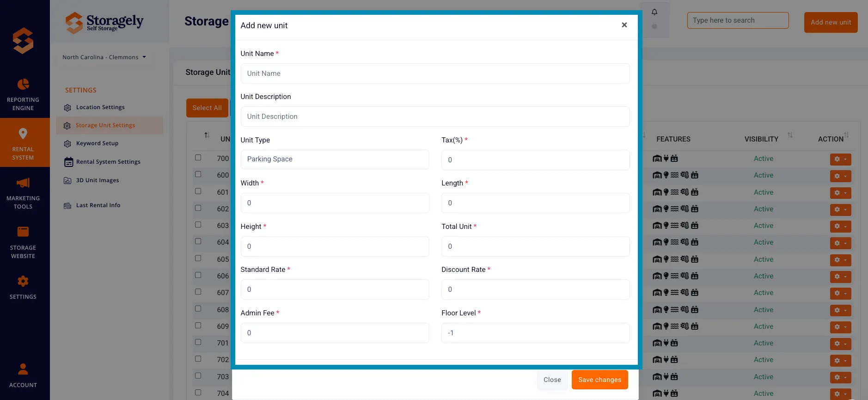Click the Discount Rate input field
This screenshot has width=868, height=400.
point(535,289)
